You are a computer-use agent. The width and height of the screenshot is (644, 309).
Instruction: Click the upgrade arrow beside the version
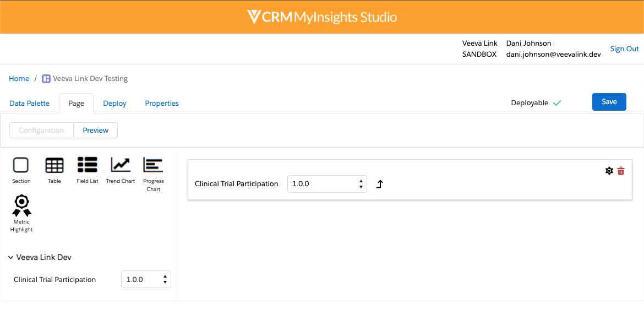[x=379, y=184]
